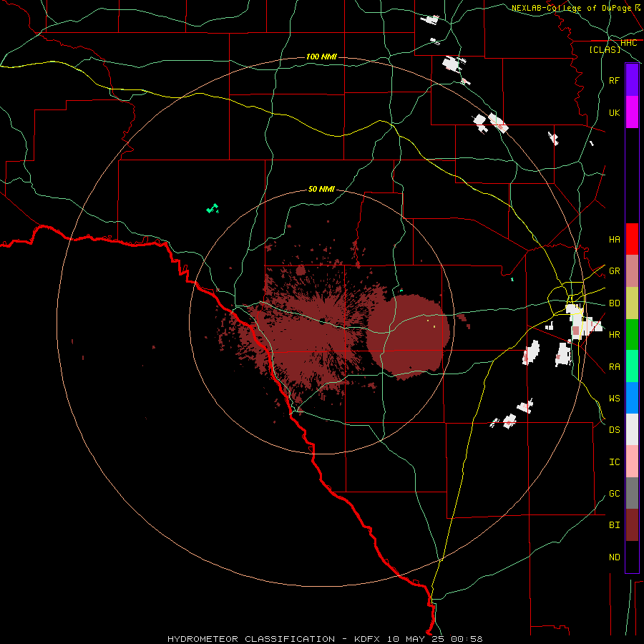644x644 pixels.
Task: Click the magenta UK color swatch
Action: 632,112
